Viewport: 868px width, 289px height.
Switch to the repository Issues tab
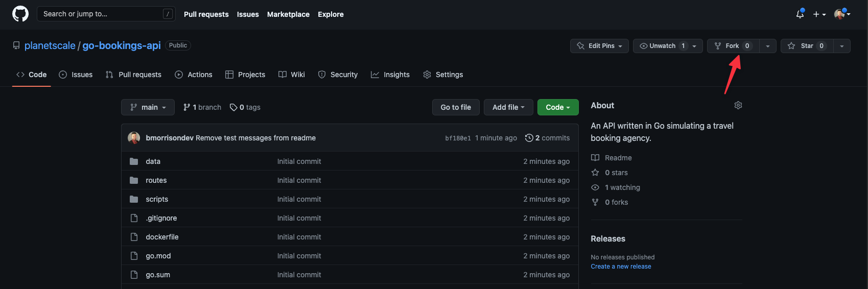(x=76, y=75)
